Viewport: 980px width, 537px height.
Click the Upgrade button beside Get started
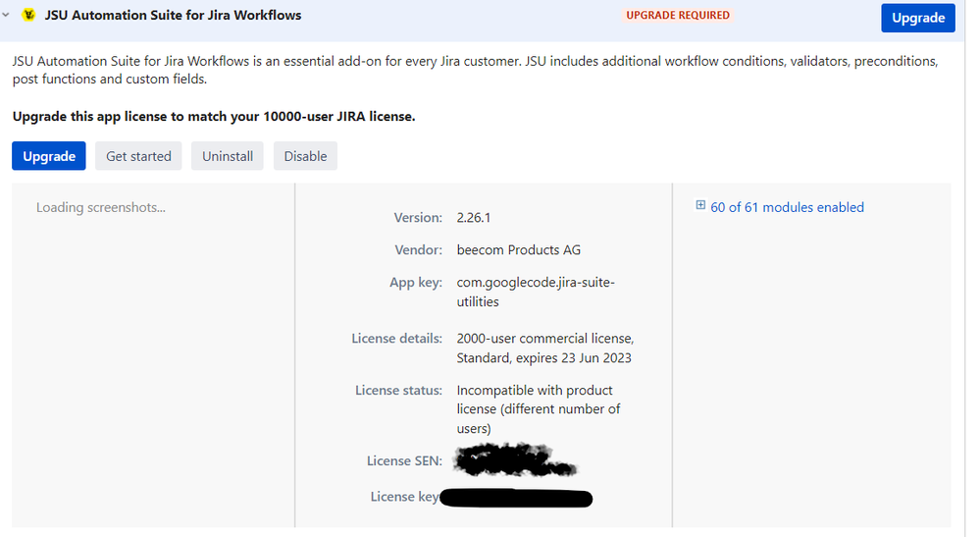[49, 156]
